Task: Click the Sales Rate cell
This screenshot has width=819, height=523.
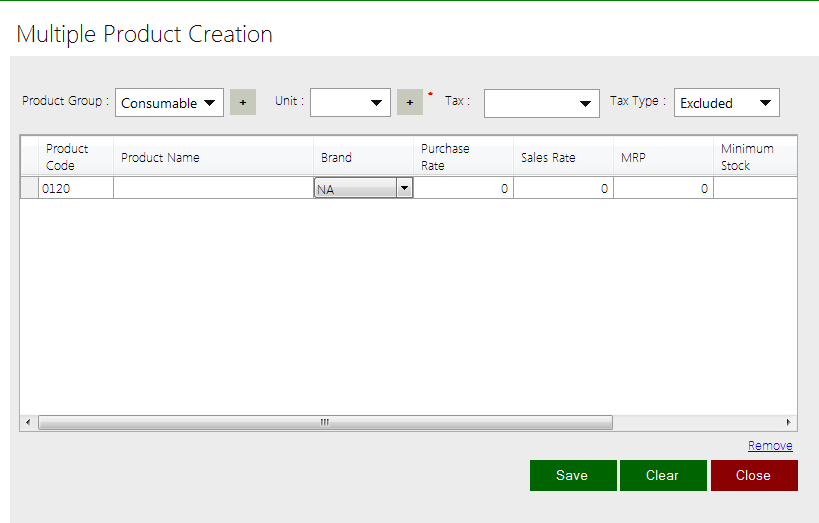Action: pos(563,188)
